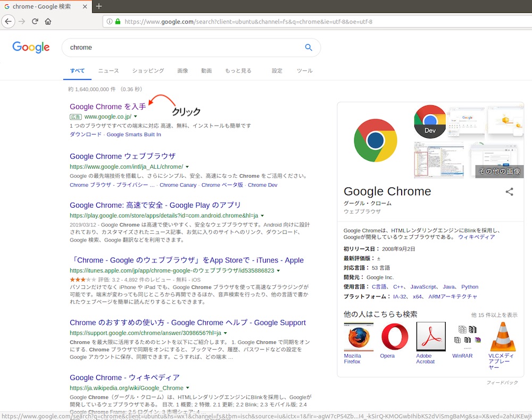Screen dimensions: 532x420
Task: Click the ダウンロード sitelink
Action: point(86,135)
